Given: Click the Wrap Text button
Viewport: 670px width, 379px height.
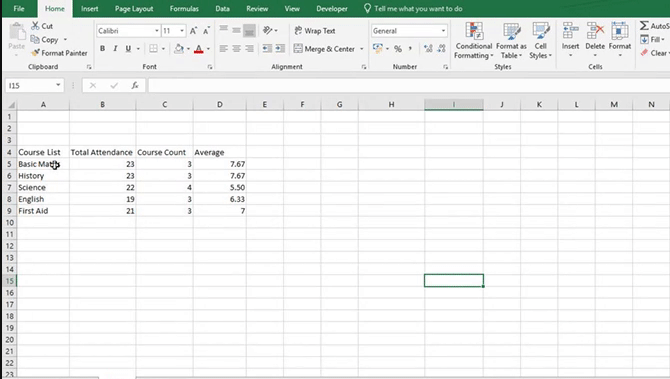Looking at the screenshot, I should coord(315,31).
